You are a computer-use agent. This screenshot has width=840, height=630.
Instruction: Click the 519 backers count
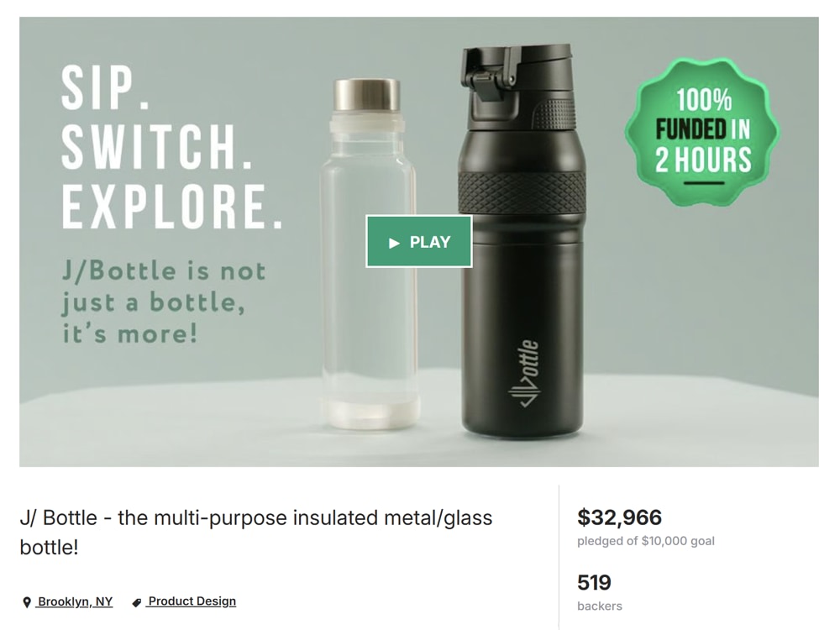594,582
